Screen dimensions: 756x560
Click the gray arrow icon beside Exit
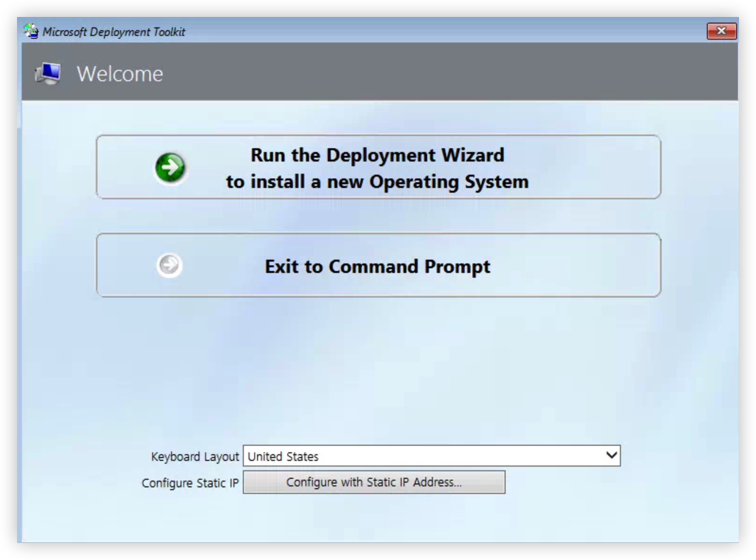[x=169, y=265]
